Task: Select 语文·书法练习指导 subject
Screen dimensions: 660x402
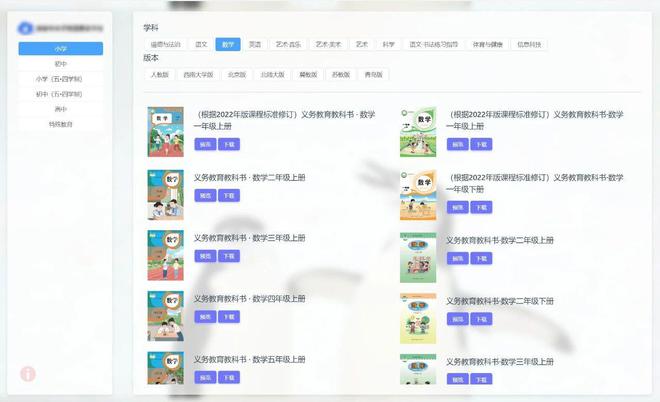Action: click(434, 44)
